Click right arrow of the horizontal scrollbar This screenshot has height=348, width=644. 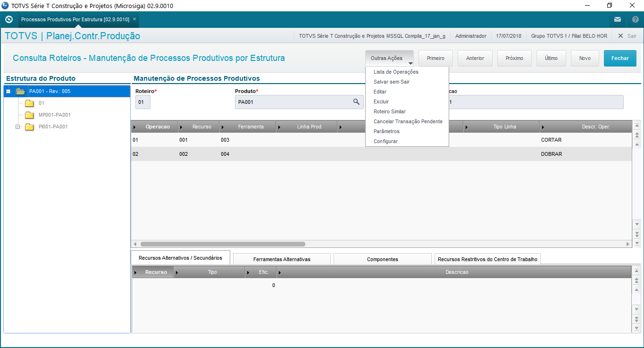[628, 244]
